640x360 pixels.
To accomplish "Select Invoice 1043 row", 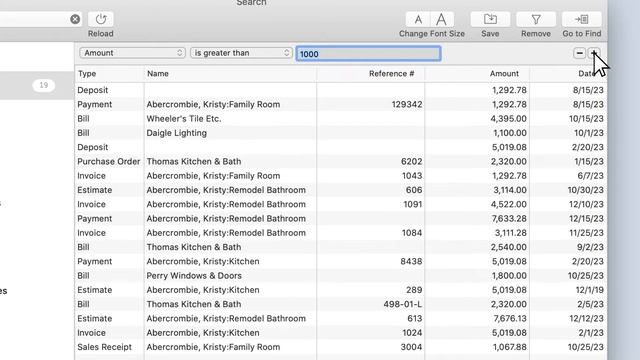I will 341,176.
